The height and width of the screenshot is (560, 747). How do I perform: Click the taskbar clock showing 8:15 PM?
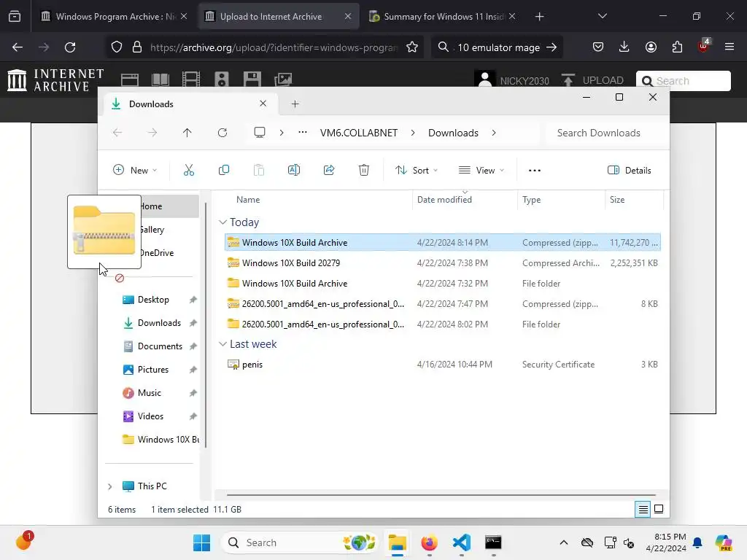[x=665, y=542]
